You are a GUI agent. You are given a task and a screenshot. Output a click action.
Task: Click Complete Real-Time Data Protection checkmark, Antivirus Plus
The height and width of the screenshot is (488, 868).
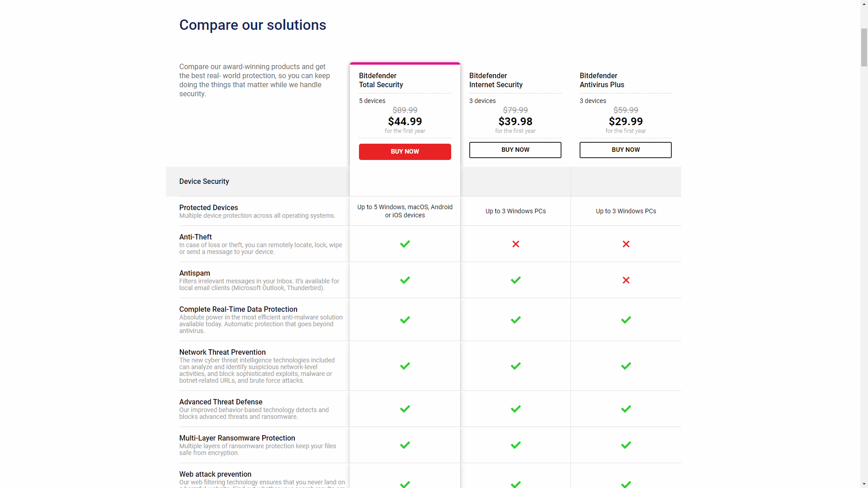(x=626, y=320)
